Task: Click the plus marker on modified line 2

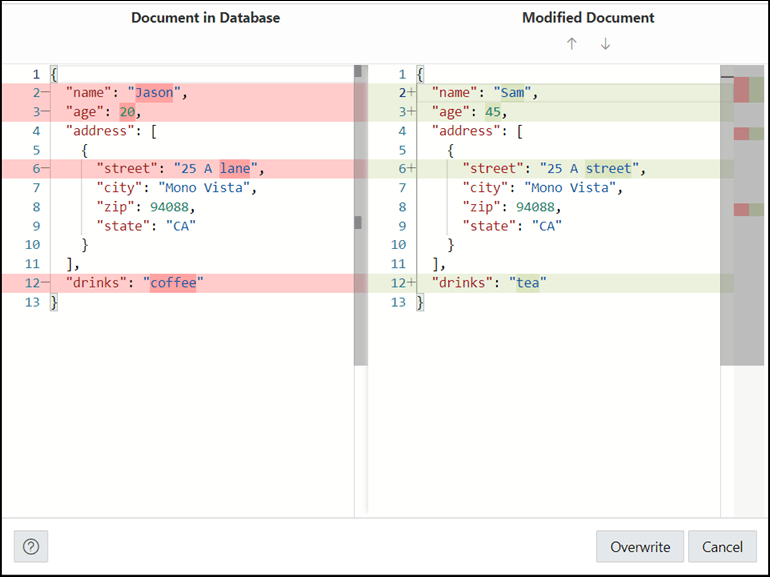Action: point(412,92)
